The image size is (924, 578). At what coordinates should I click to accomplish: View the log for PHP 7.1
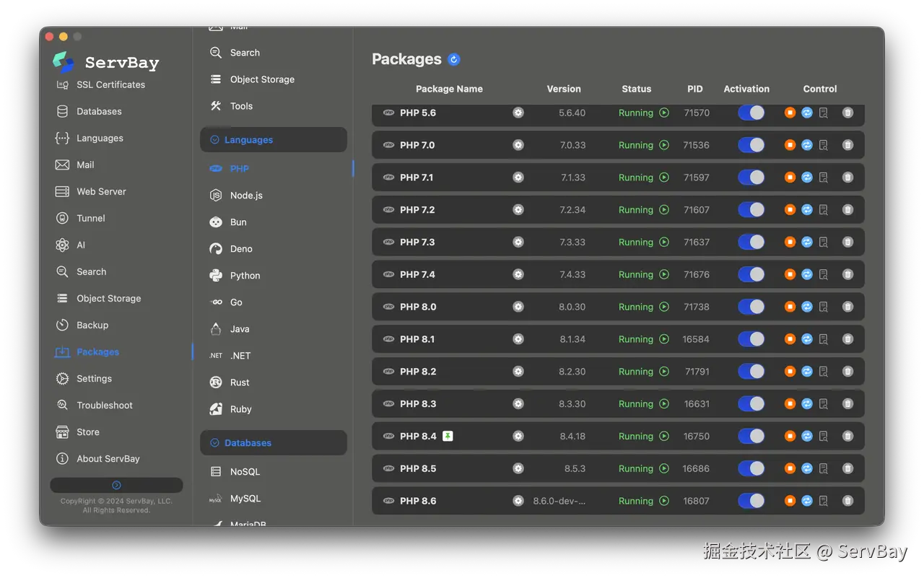point(824,178)
